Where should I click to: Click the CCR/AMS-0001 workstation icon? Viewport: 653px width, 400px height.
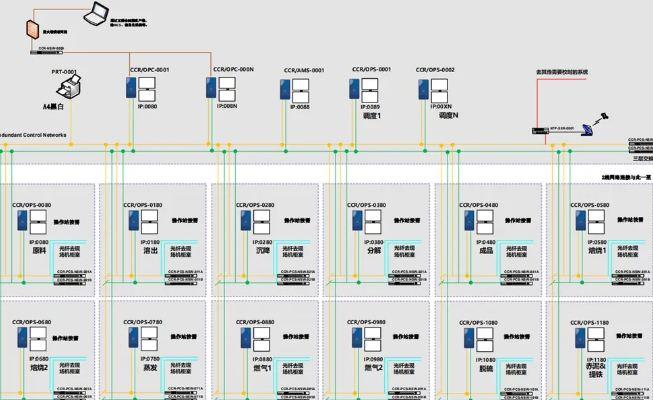(294, 91)
